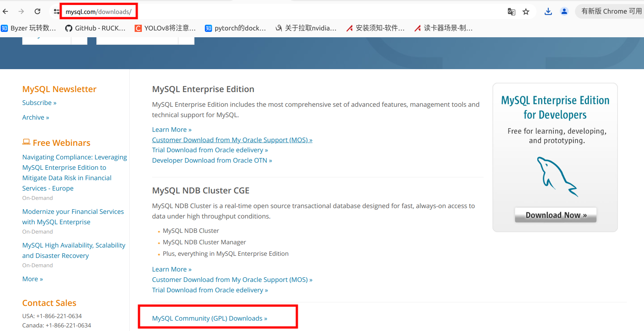
Task: Open NDB Cluster Trial Download edelivery link
Action: 210,290
